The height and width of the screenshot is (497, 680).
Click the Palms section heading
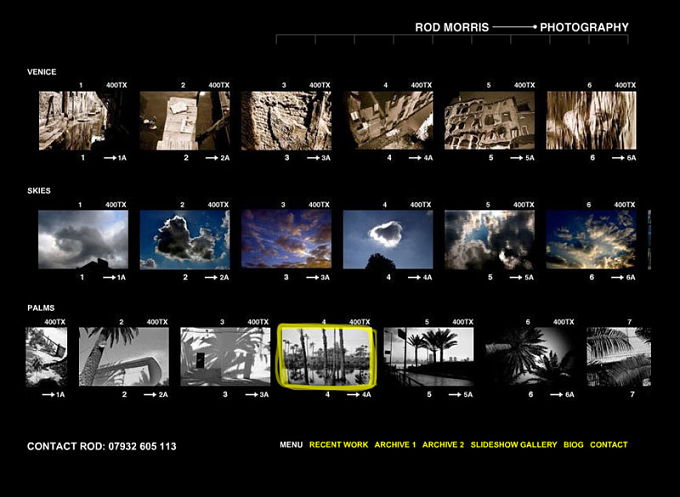pos(41,308)
